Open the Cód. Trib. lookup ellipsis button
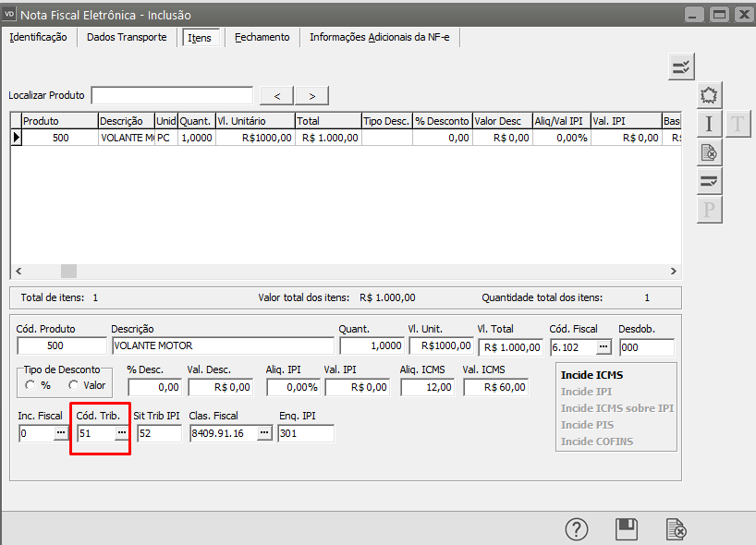Image resolution: width=756 pixels, height=545 pixels. tap(121, 433)
